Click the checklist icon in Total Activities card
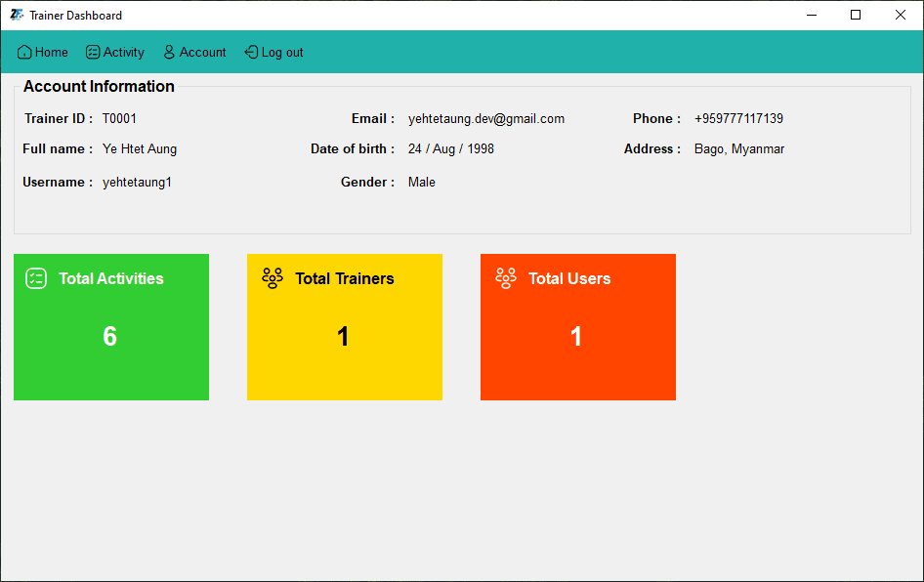This screenshot has height=582, width=924. click(x=36, y=278)
